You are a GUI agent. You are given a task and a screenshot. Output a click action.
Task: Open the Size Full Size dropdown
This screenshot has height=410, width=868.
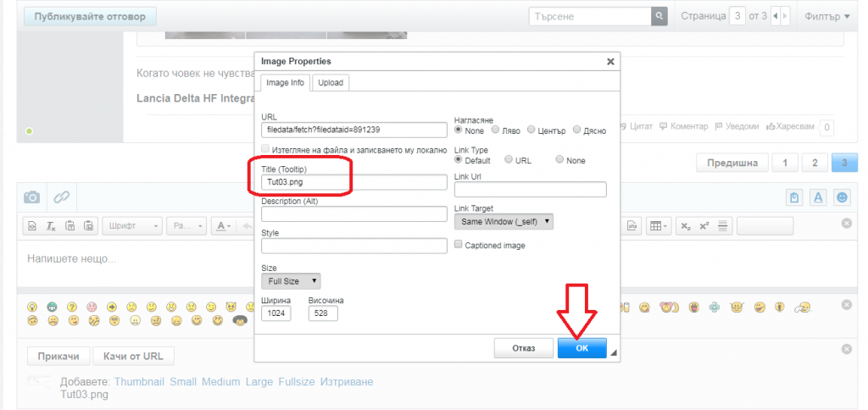coord(291,281)
